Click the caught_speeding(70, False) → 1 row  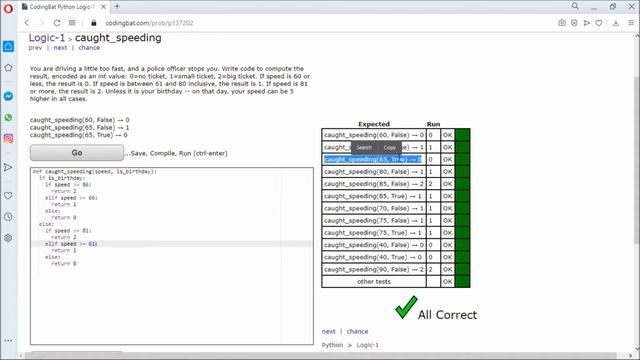(x=396, y=208)
